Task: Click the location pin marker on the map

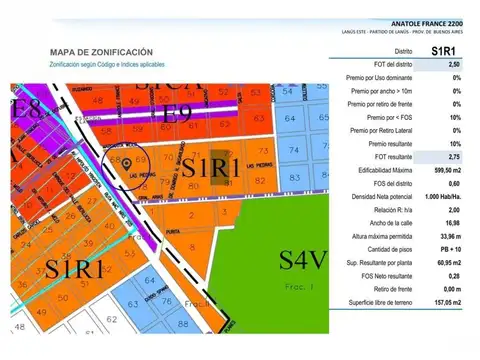Action: (127, 164)
